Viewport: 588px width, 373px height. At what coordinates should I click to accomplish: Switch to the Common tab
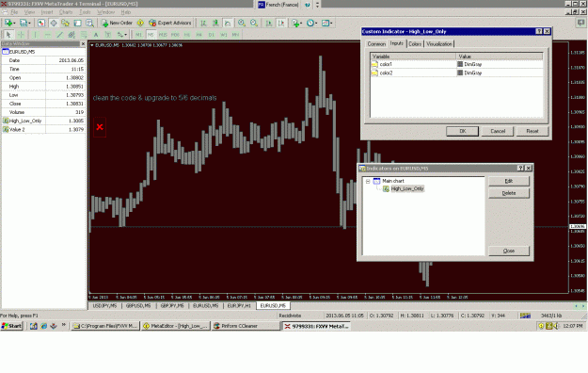coord(376,44)
